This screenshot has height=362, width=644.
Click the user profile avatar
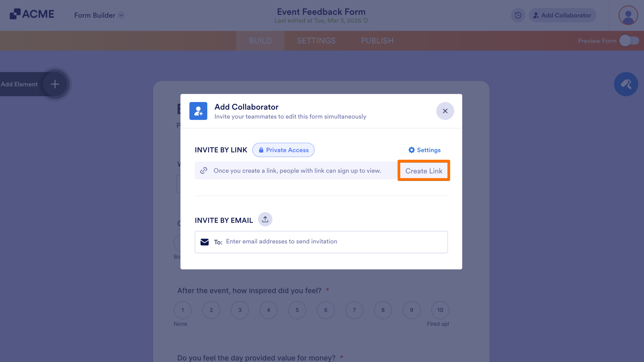point(628,15)
